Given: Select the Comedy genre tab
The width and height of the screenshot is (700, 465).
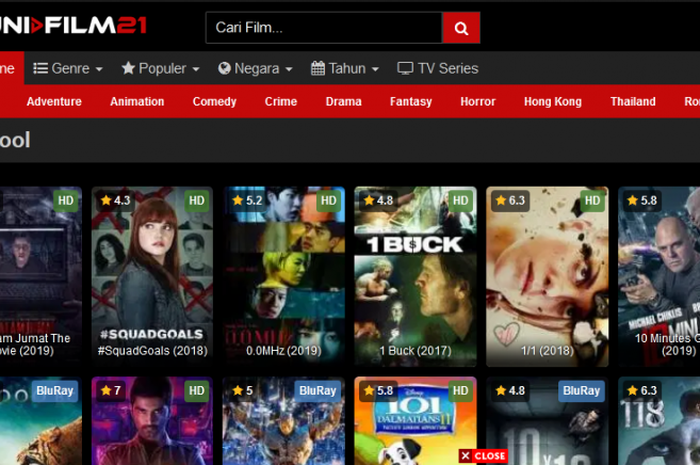Looking at the screenshot, I should pyautogui.click(x=214, y=101).
